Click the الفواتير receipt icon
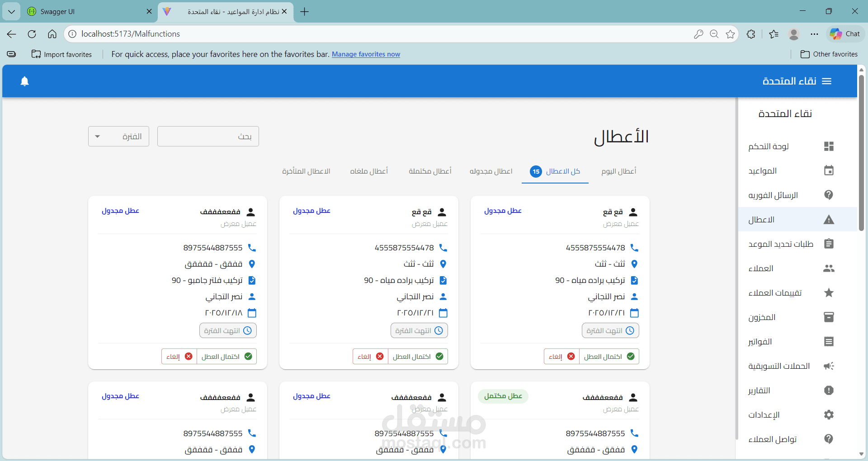 point(829,342)
